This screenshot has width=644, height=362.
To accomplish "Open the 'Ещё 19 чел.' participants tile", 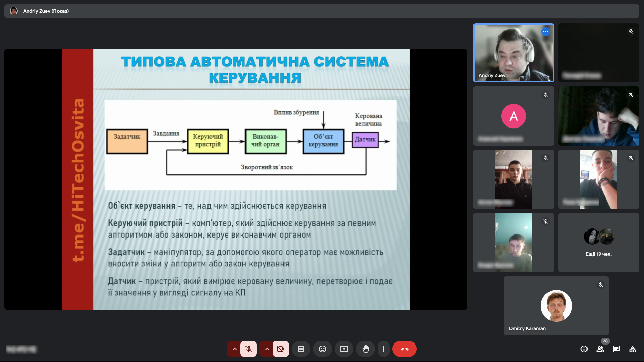I will 599,243.
